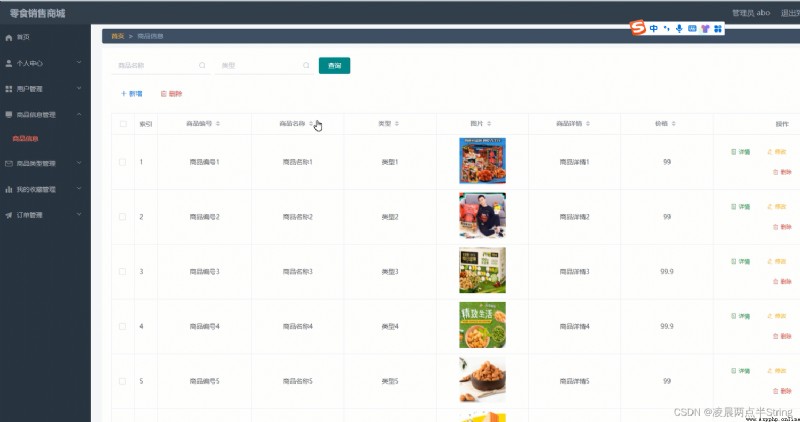Click 删除 for 商品名称5 row

click(x=782, y=391)
